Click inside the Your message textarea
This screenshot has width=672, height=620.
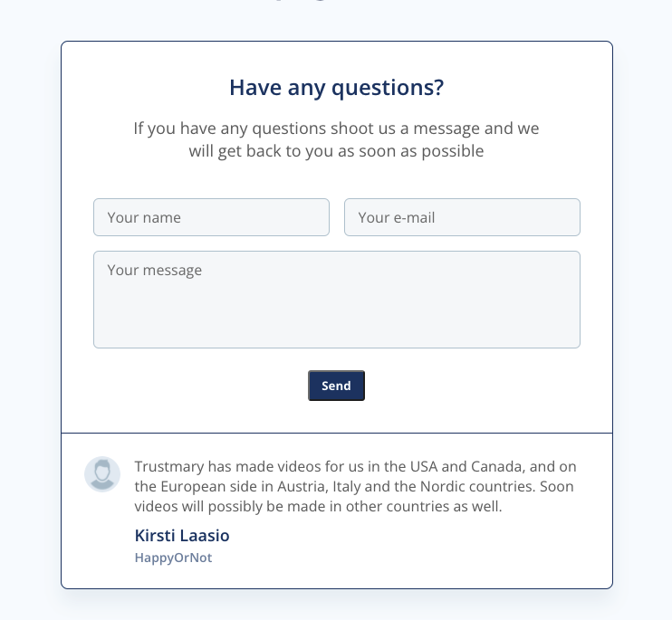(x=337, y=300)
